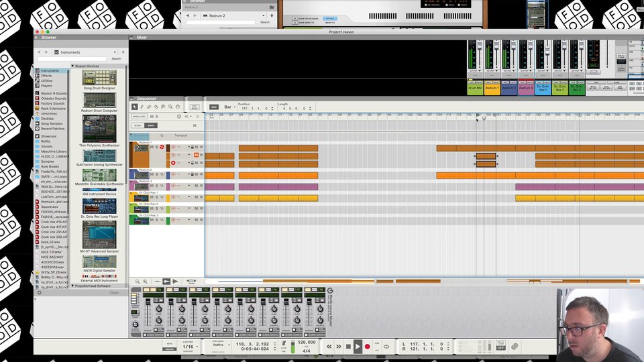Zoom out sequencer horizontally with magnifier
Viewport: 644px width, 362px height.
click(137, 282)
